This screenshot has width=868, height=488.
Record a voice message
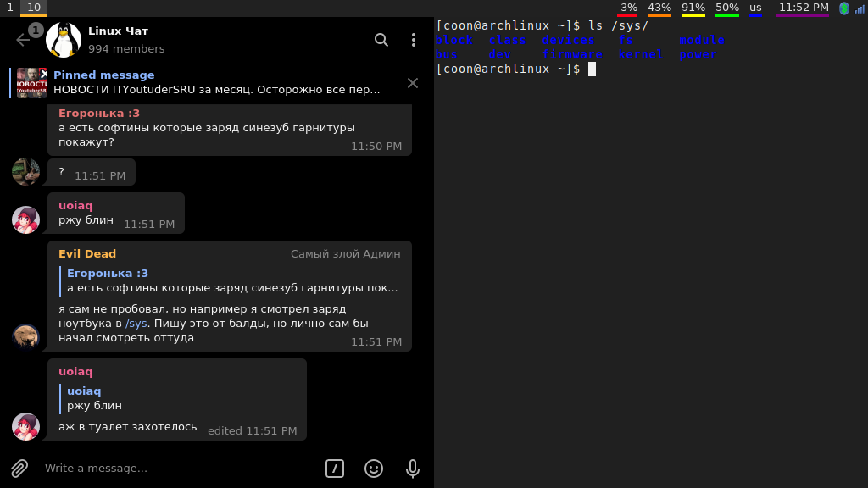(x=413, y=468)
